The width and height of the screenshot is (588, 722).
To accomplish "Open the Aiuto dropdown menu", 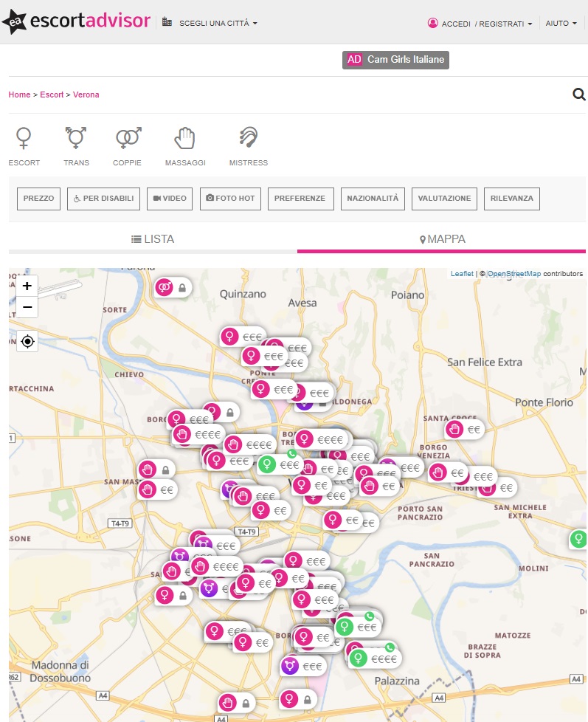I will (561, 24).
